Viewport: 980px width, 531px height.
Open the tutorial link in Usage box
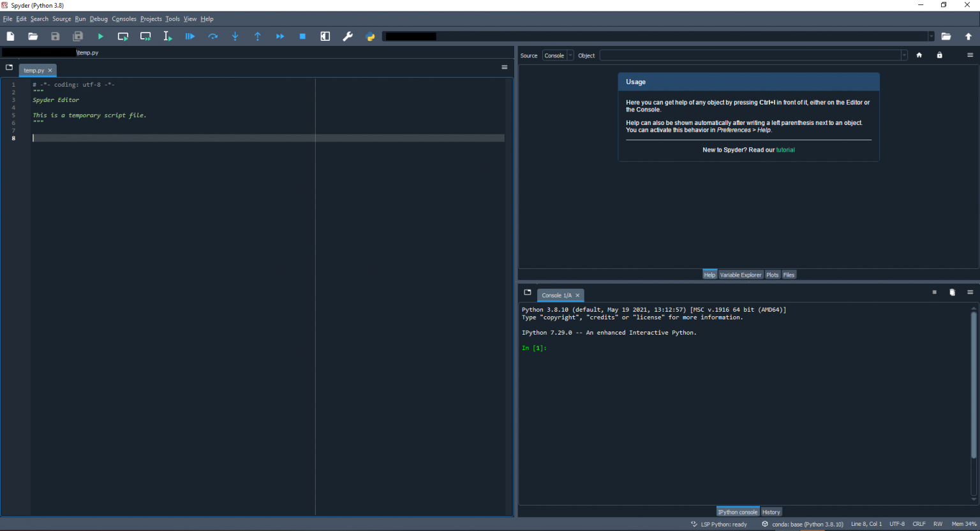(x=785, y=150)
